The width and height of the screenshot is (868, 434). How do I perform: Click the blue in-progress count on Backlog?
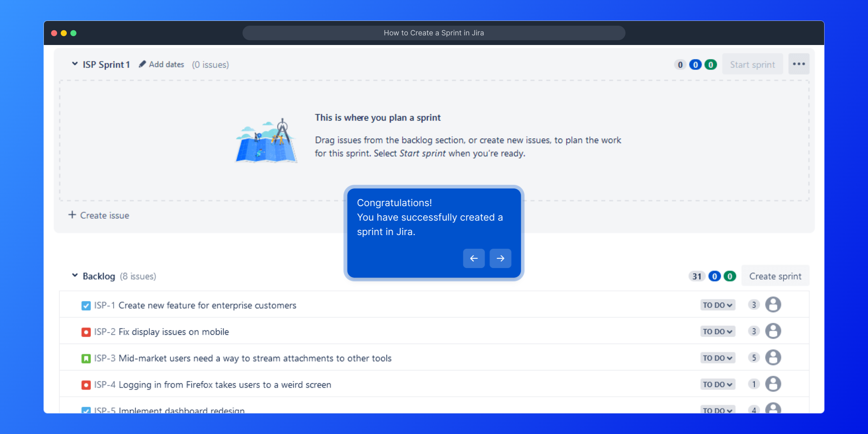tap(714, 276)
